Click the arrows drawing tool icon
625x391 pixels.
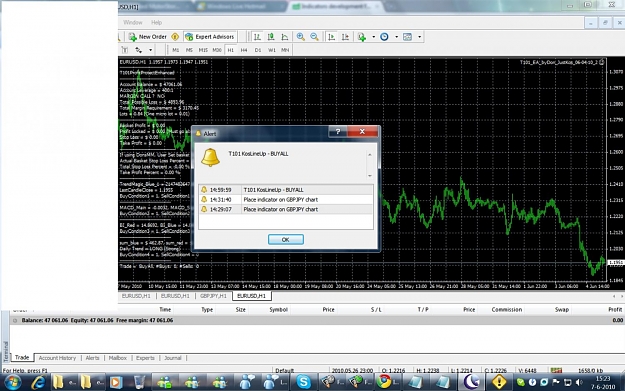coord(138,50)
